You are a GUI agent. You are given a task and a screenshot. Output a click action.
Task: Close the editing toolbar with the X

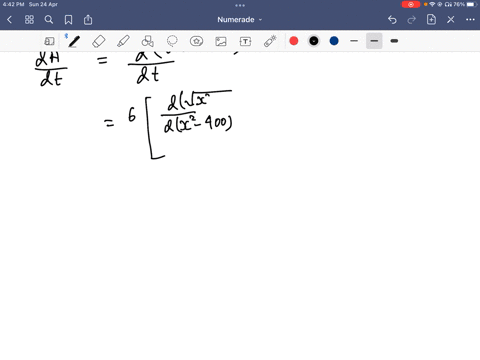point(451,20)
